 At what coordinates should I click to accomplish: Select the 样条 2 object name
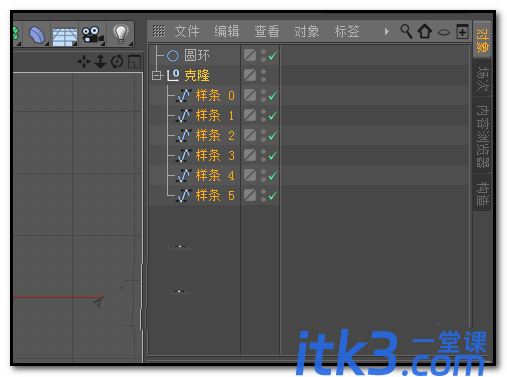[x=215, y=136]
